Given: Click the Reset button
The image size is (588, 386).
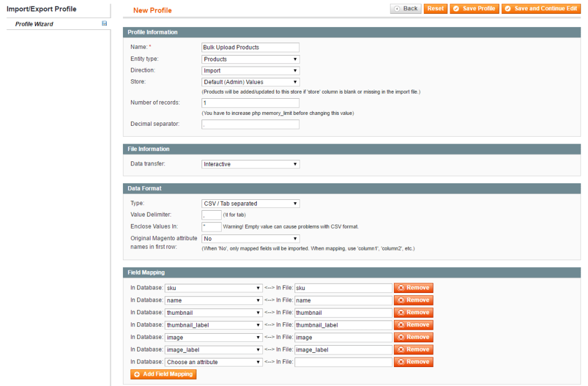Looking at the screenshot, I should pyautogui.click(x=435, y=9).
